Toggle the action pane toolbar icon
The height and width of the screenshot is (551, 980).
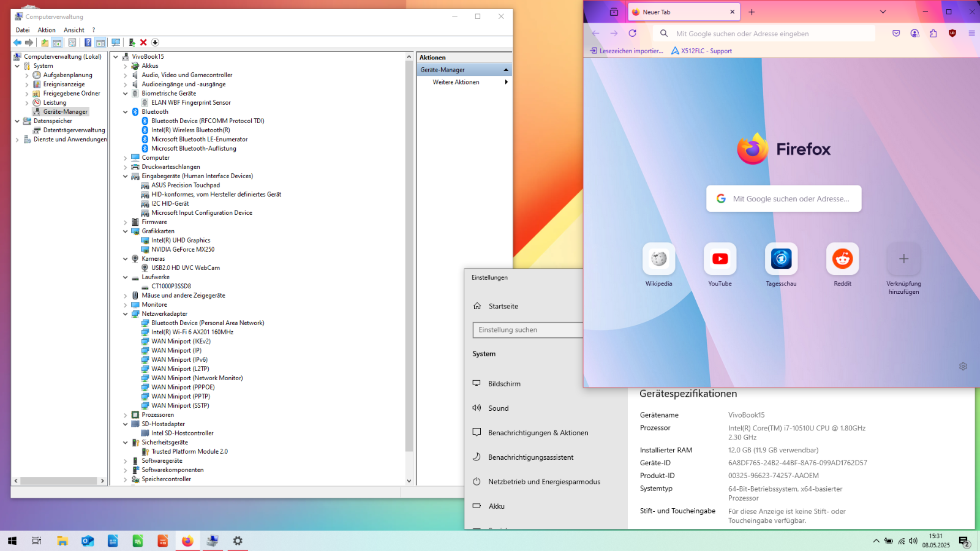point(100,42)
